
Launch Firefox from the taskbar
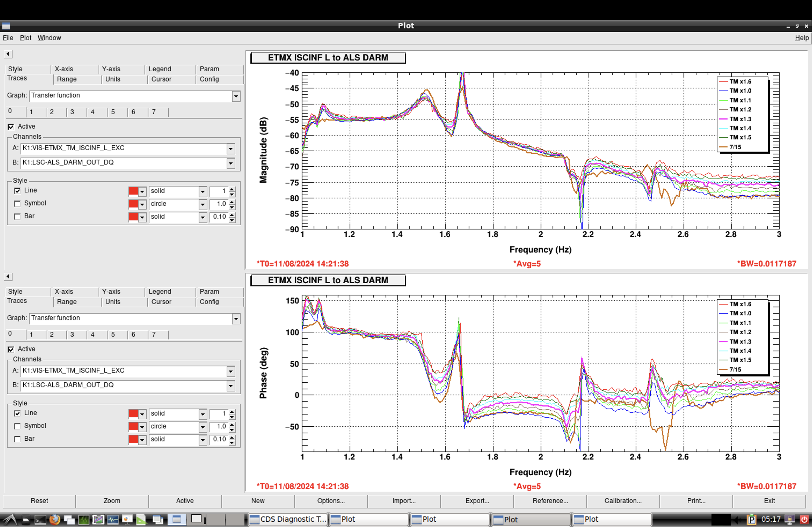tap(55, 519)
